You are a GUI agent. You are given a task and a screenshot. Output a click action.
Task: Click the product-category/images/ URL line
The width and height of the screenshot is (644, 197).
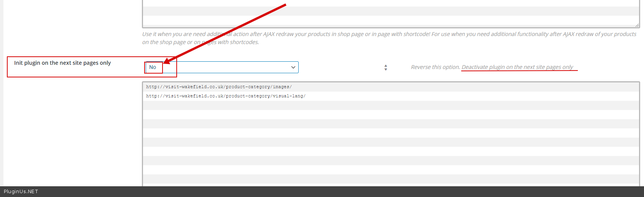tap(219, 87)
